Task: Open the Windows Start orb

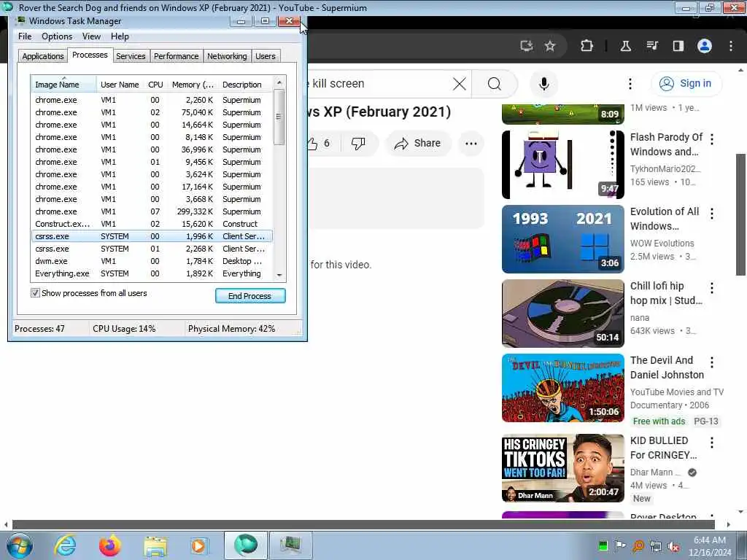Action: (20, 545)
